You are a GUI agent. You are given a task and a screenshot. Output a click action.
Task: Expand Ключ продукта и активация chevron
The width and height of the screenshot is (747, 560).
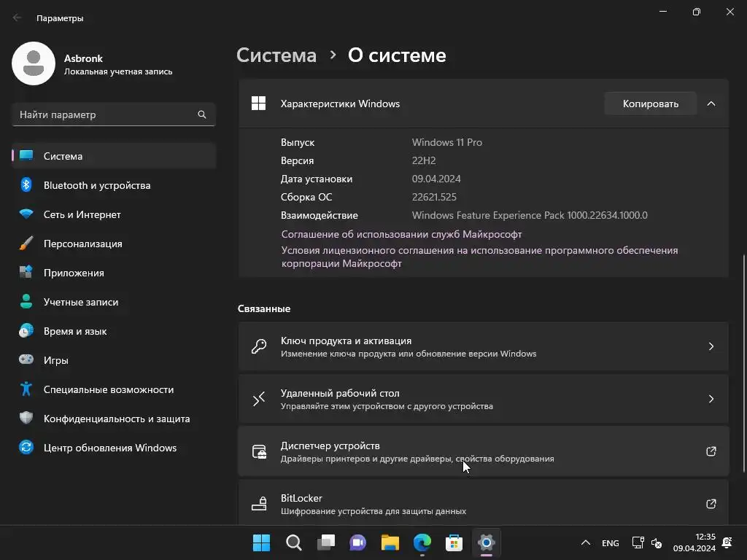[x=711, y=346]
